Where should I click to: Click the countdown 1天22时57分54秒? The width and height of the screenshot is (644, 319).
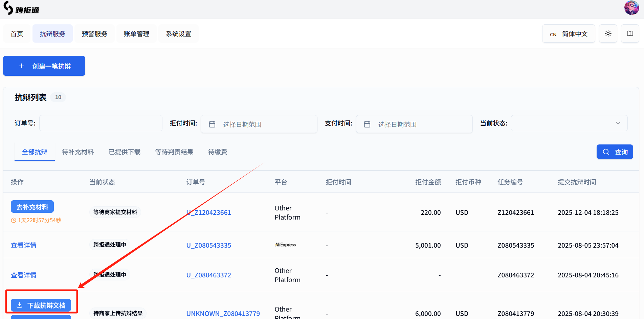pos(36,220)
